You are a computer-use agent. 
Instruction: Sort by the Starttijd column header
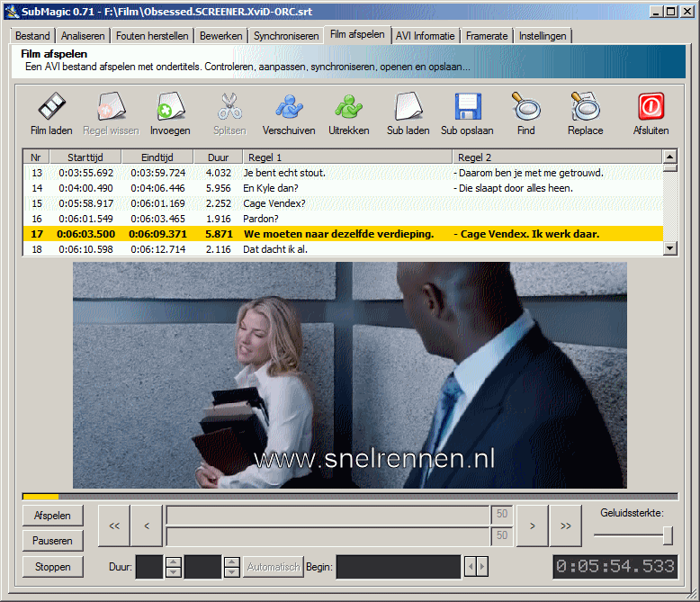click(x=85, y=157)
